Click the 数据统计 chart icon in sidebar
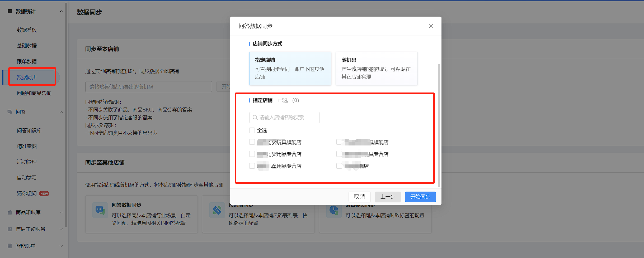Viewport: 644px width, 258px height. pos(10,11)
